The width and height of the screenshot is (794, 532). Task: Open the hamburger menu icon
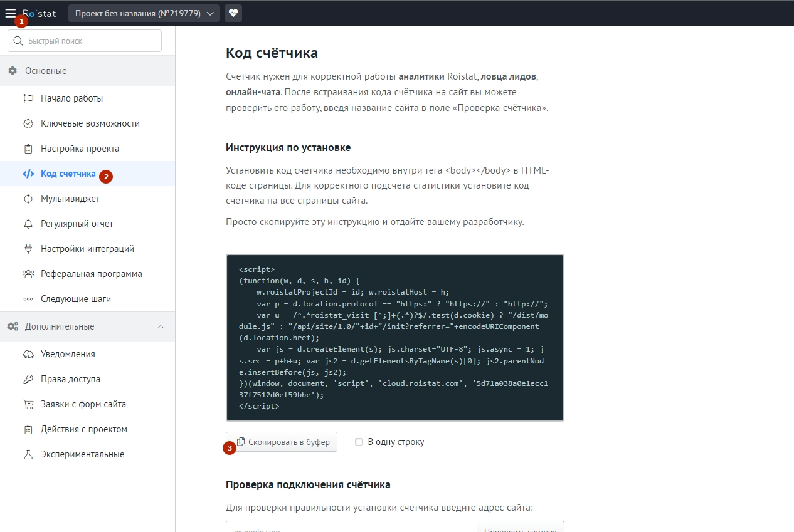(11, 13)
